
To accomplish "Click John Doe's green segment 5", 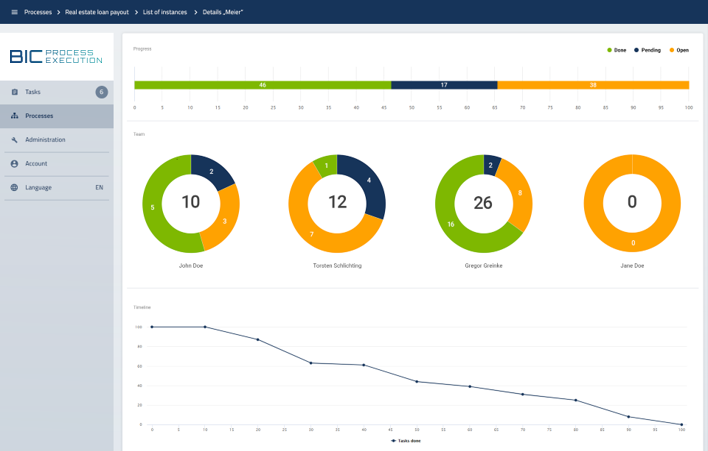I will point(153,207).
